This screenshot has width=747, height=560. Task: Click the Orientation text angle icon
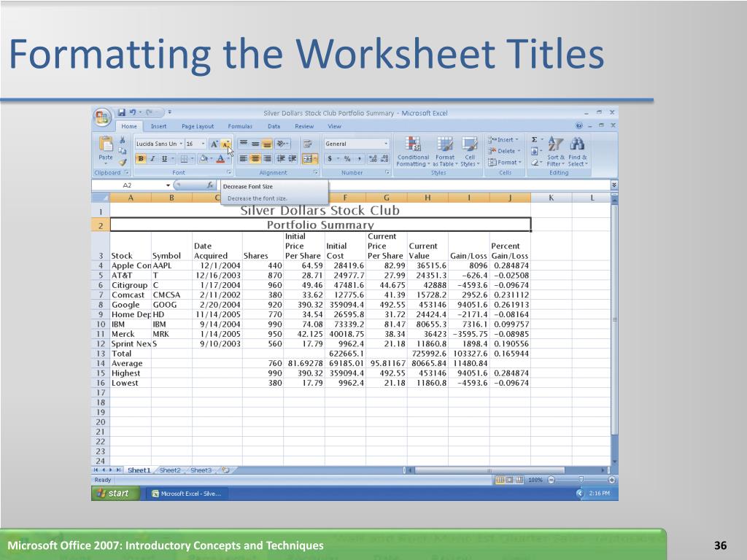(x=281, y=144)
